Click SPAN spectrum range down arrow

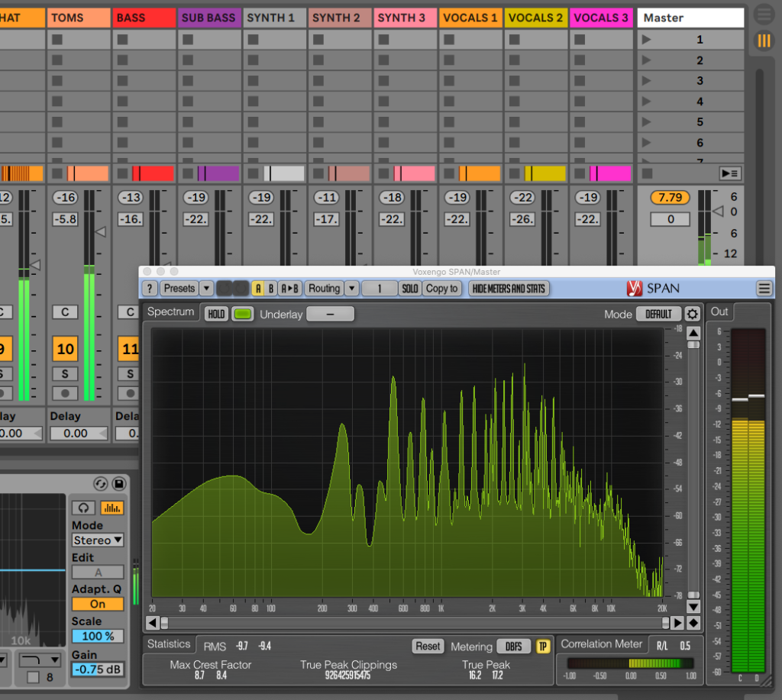tap(693, 607)
